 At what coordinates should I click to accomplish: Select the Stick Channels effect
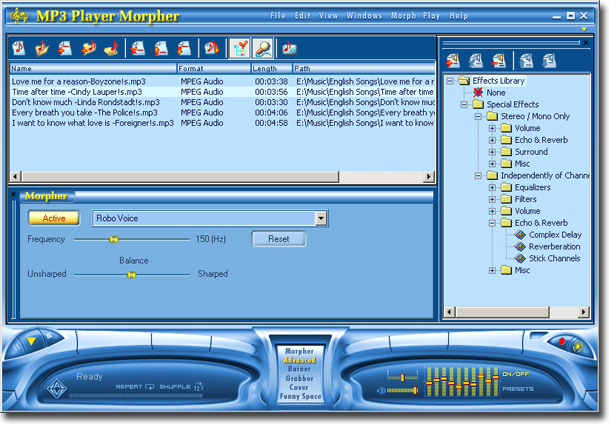tap(554, 258)
